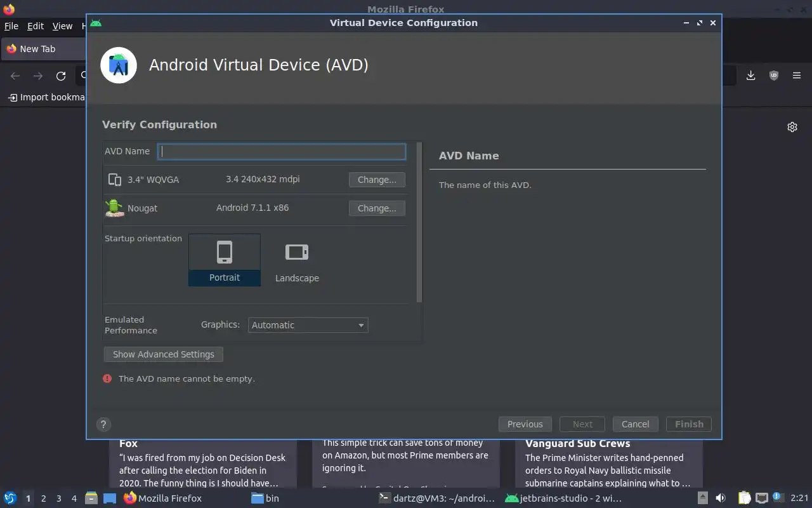Click the volume speaker tray icon
Image resolution: width=812 pixels, height=508 pixels.
(x=721, y=498)
